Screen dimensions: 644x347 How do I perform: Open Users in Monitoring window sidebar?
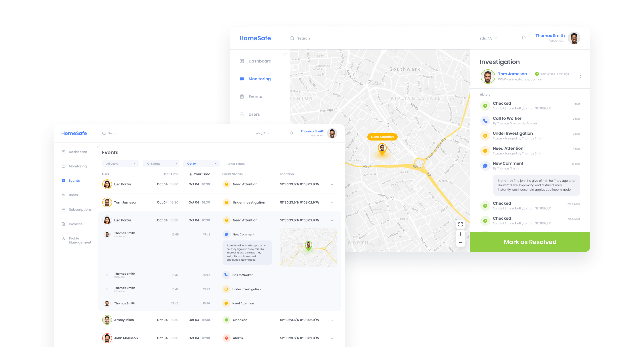click(250, 114)
